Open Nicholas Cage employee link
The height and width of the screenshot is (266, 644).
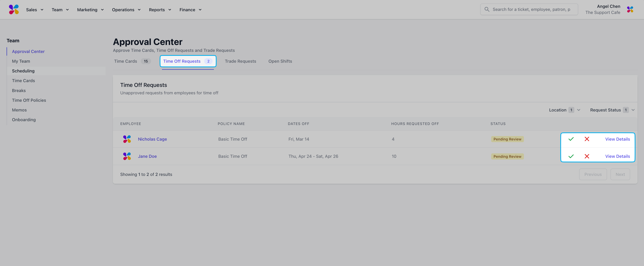pos(152,139)
